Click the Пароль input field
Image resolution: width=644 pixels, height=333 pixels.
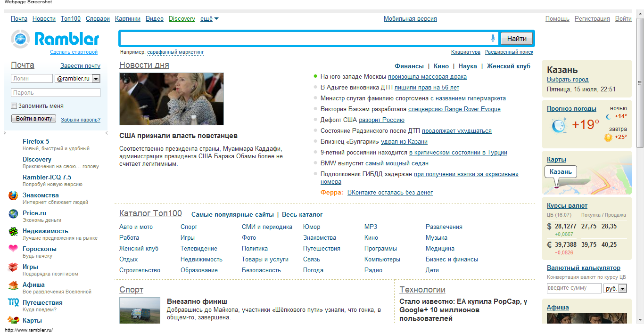pyautogui.click(x=56, y=93)
